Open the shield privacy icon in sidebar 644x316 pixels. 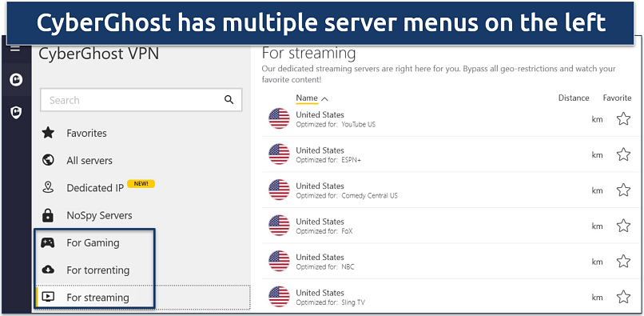[x=16, y=112]
